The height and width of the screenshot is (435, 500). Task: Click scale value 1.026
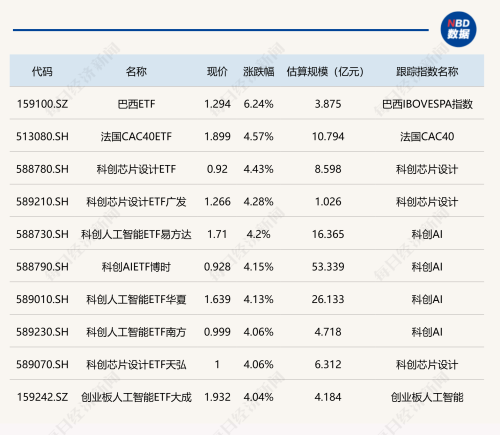[328, 202]
